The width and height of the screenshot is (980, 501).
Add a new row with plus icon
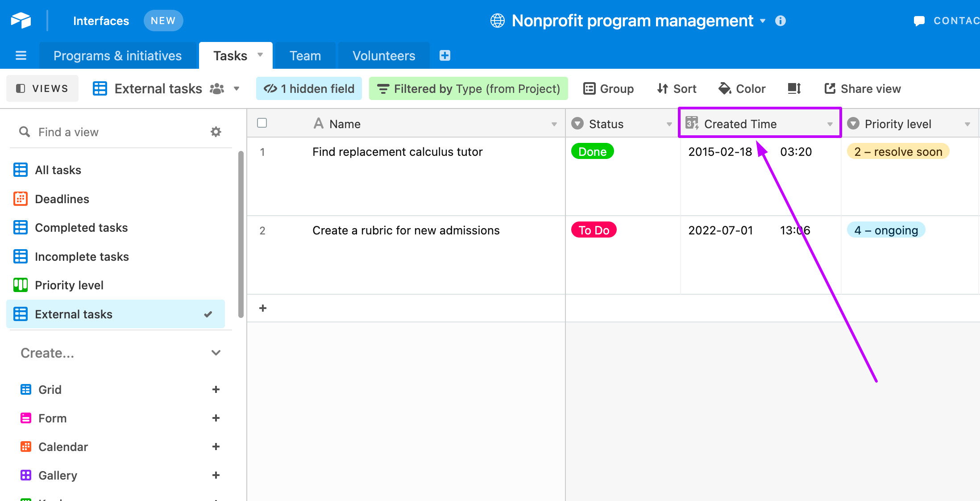pos(263,308)
